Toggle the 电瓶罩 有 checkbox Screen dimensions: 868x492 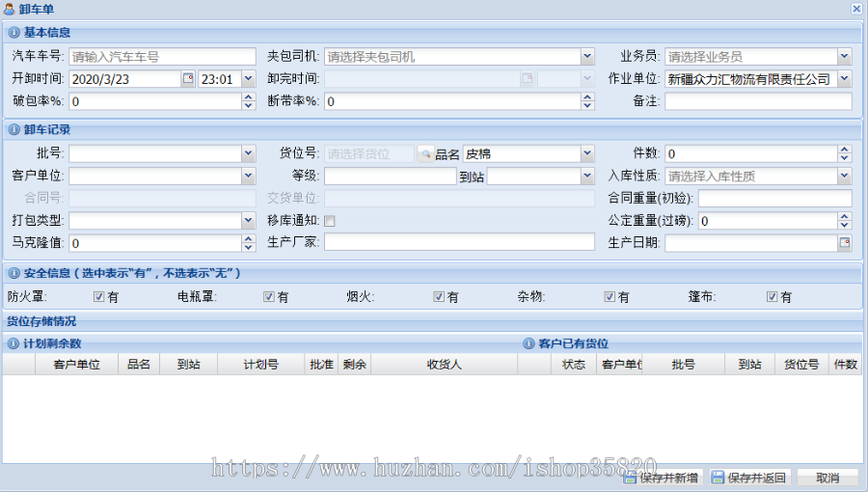(x=269, y=296)
